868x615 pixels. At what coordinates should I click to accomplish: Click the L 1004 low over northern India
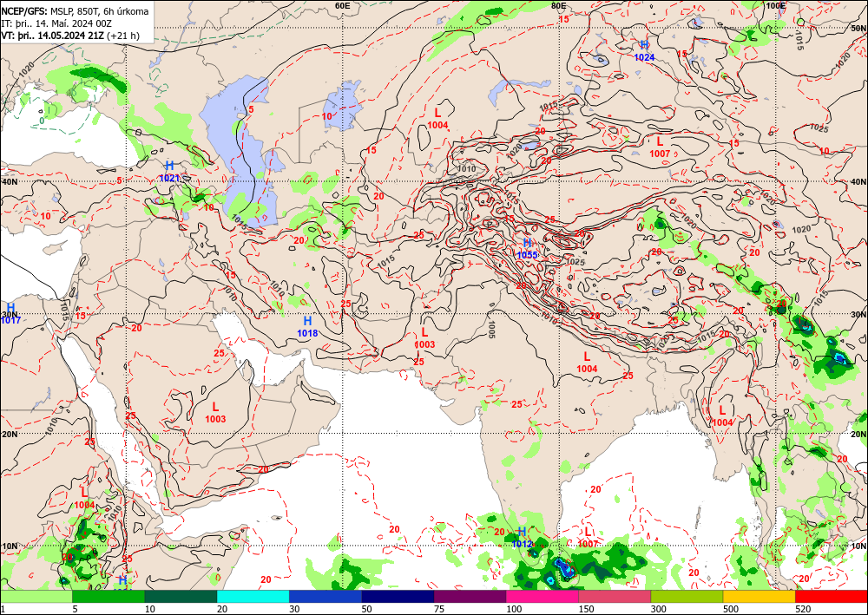[587, 363]
